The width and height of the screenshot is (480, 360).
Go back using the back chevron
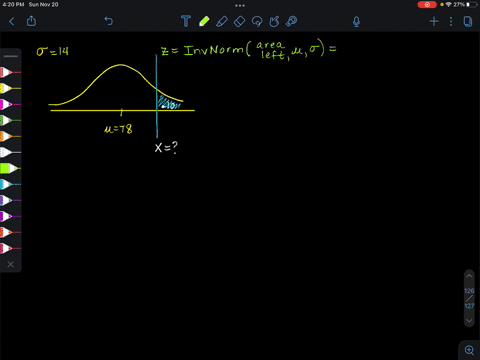[12, 22]
